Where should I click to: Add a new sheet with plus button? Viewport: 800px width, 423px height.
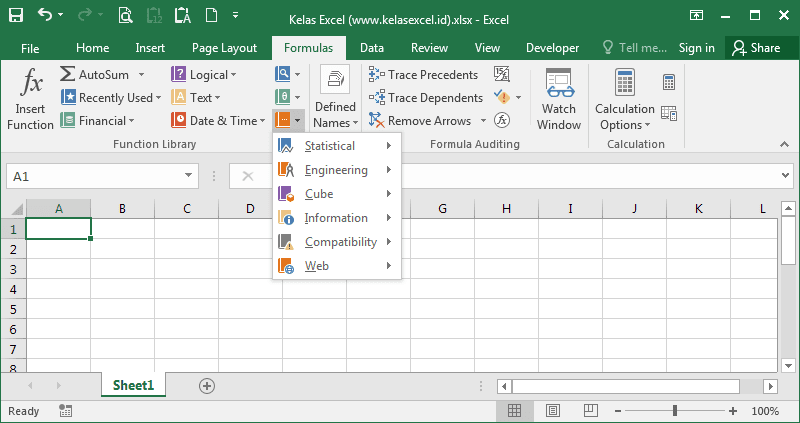point(207,386)
